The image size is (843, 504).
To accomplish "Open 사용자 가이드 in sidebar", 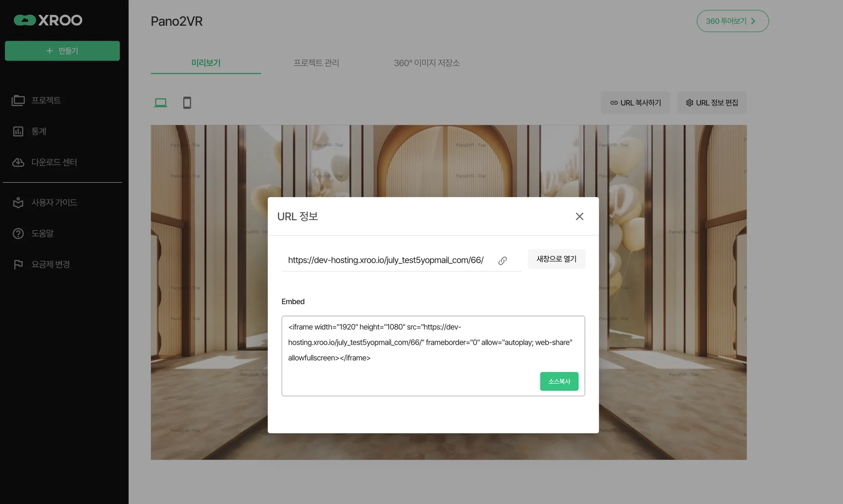I will (x=54, y=202).
